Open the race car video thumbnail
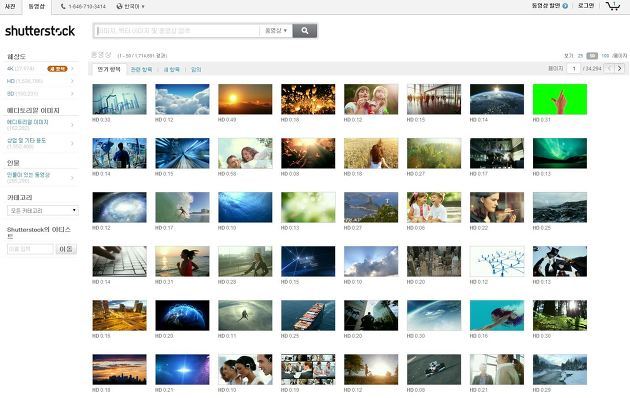 tap(434, 369)
